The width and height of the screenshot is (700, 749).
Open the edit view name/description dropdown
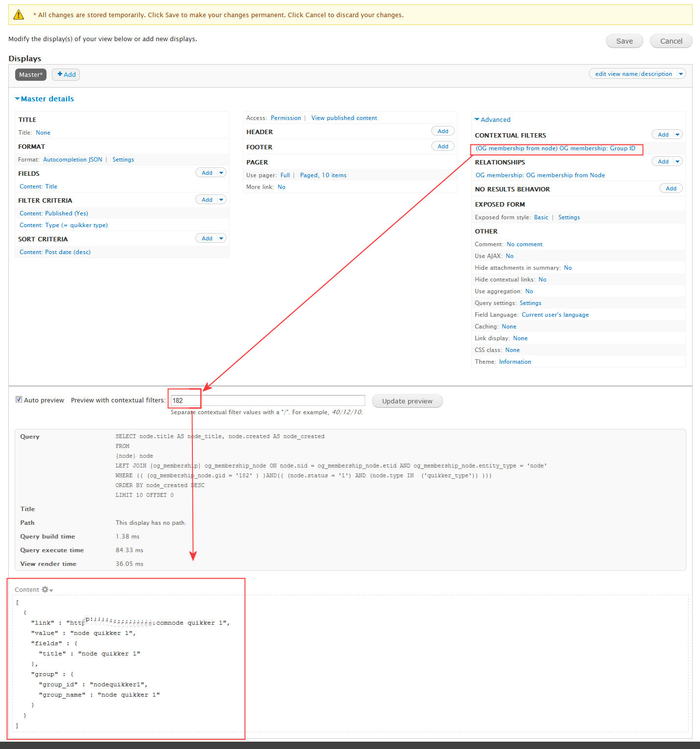tap(680, 73)
